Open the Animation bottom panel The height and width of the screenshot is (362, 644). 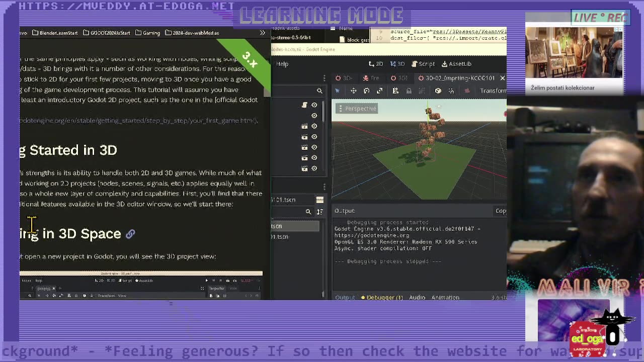point(445,298)
